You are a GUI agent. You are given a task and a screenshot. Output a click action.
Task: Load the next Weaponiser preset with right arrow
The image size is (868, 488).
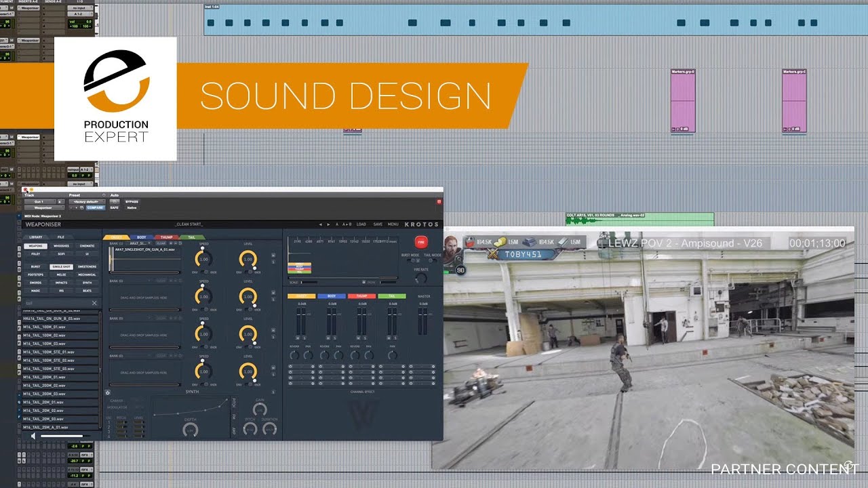pos(328,224)
